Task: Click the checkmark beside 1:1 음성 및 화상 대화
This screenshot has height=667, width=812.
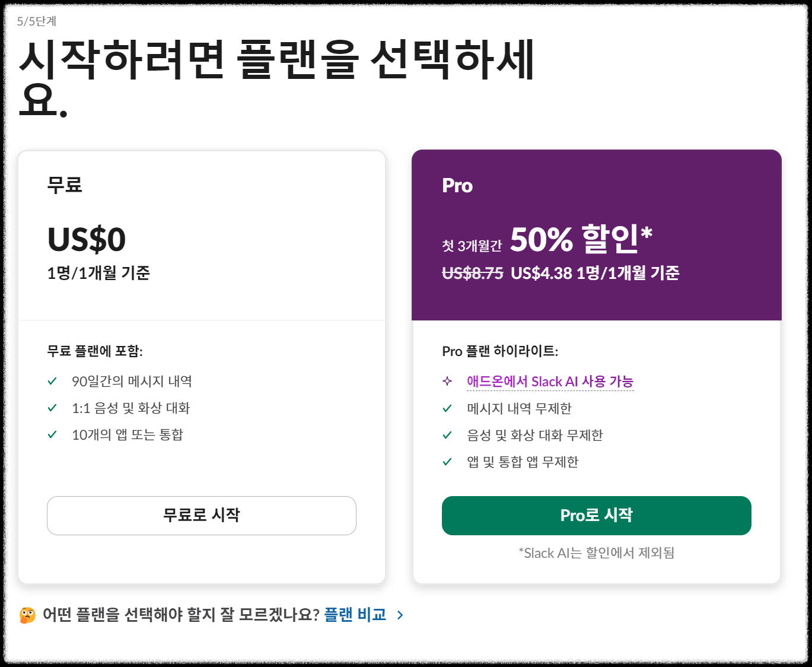Action: click(x=52, y=408)
